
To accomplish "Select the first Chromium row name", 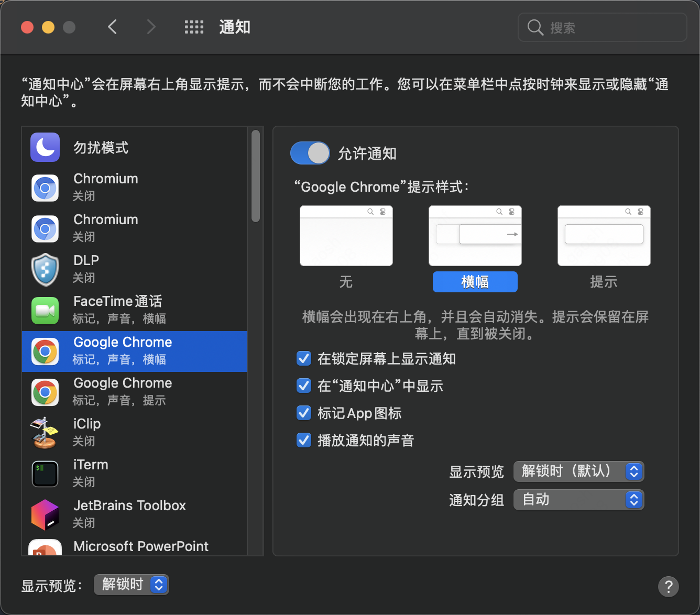I will click(x=106, y=179).
